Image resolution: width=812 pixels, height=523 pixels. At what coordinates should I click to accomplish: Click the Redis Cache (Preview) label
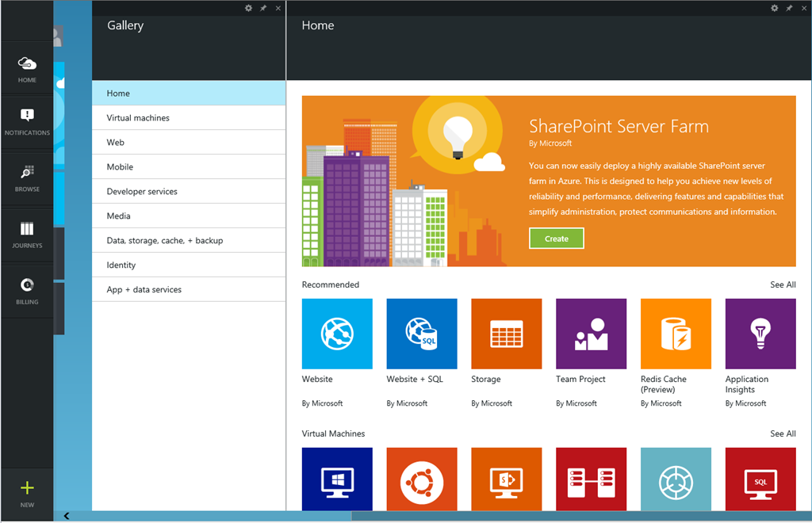[x=664, y=384]
